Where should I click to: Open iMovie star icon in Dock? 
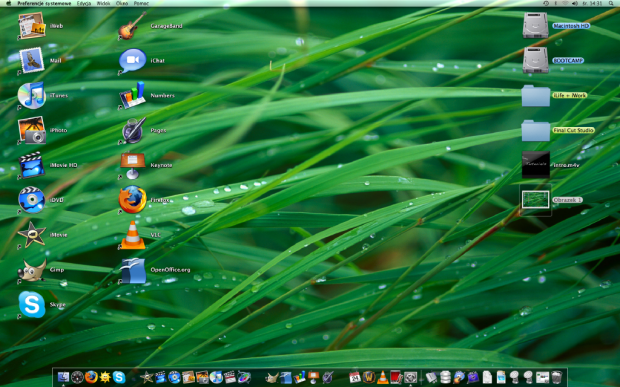(147, 377)
